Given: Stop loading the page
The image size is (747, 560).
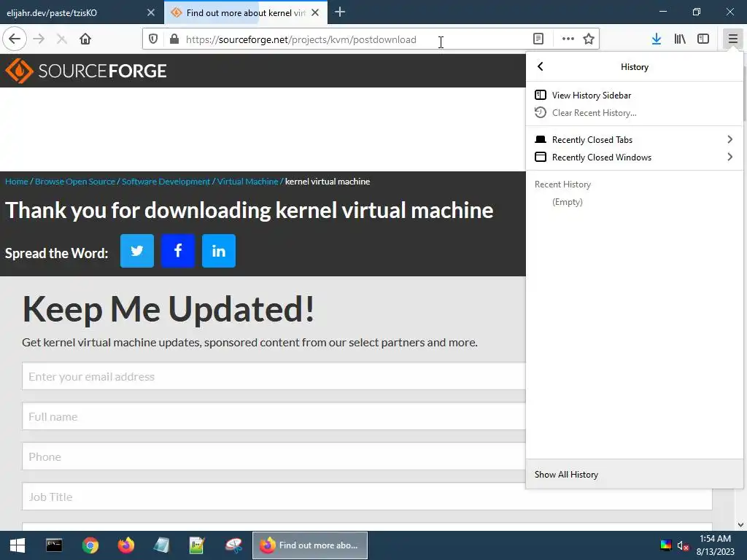Looking at the screenshot, I should 61,39.
